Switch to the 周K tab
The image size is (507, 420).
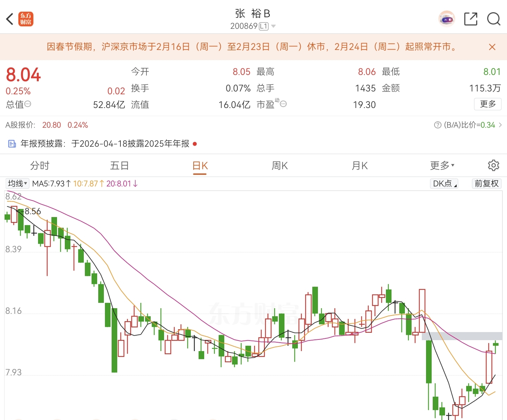point(280,165)
